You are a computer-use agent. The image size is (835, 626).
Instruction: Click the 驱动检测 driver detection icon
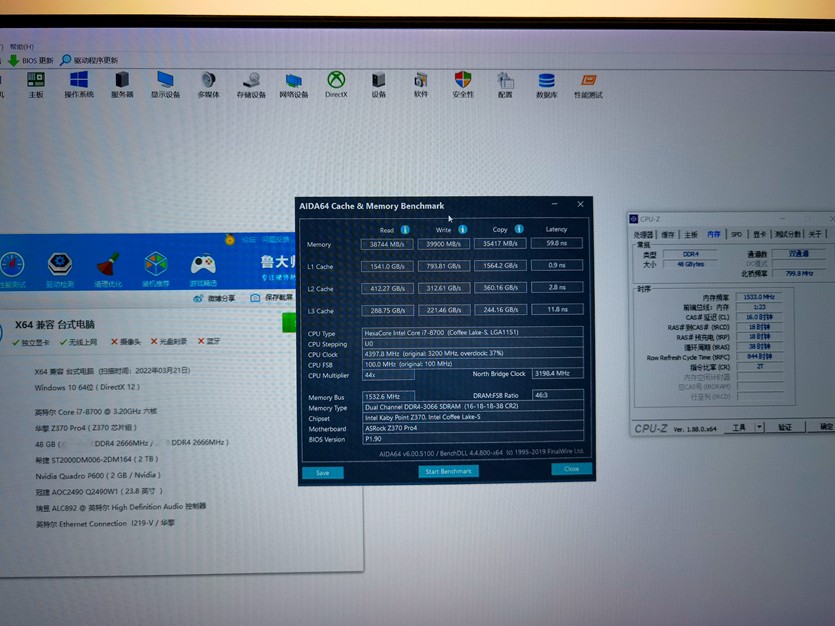pos(59,266)
